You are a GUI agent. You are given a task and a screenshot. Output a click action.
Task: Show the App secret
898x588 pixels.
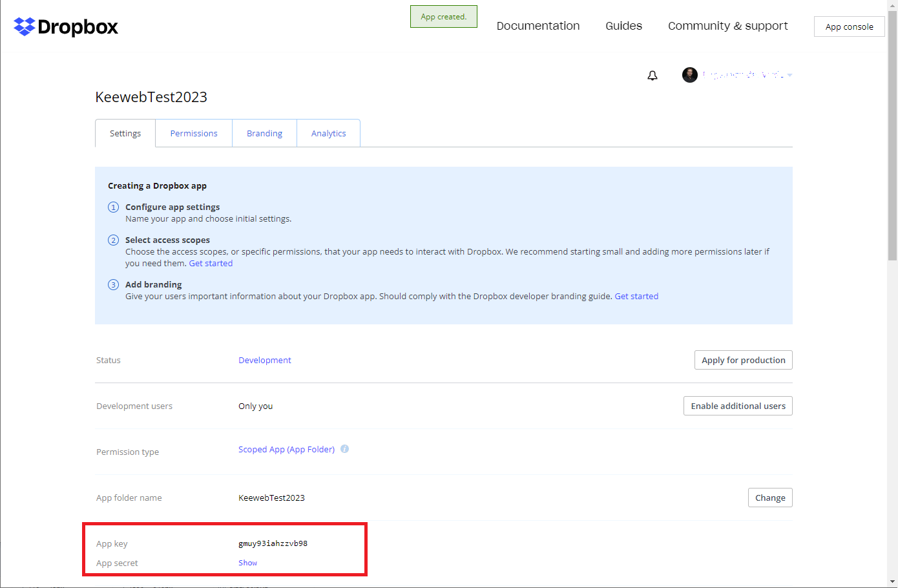(248, 563)
